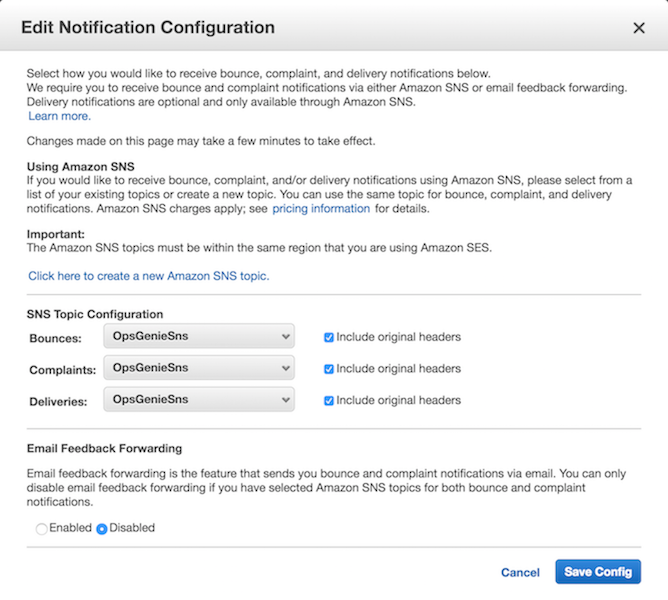Open the Deliveries SNS topic dropdown

click(x=198, y=399)
